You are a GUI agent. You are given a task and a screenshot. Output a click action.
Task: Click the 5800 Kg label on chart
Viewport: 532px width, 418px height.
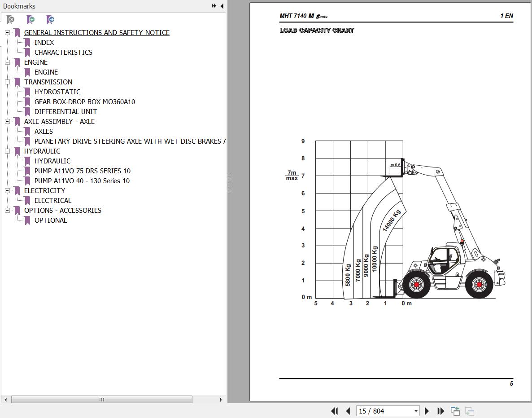[348, 275]
